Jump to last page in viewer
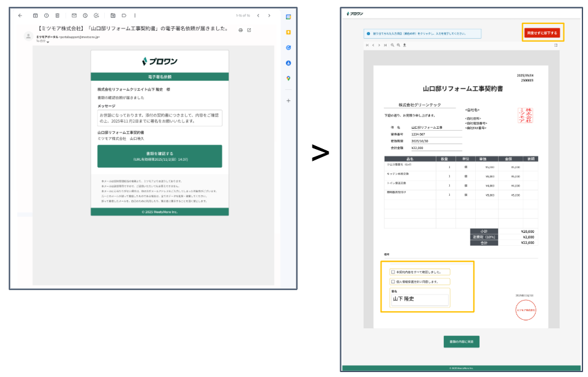Image resolution: width=588 pixels, height=377 pixels. 385,45
